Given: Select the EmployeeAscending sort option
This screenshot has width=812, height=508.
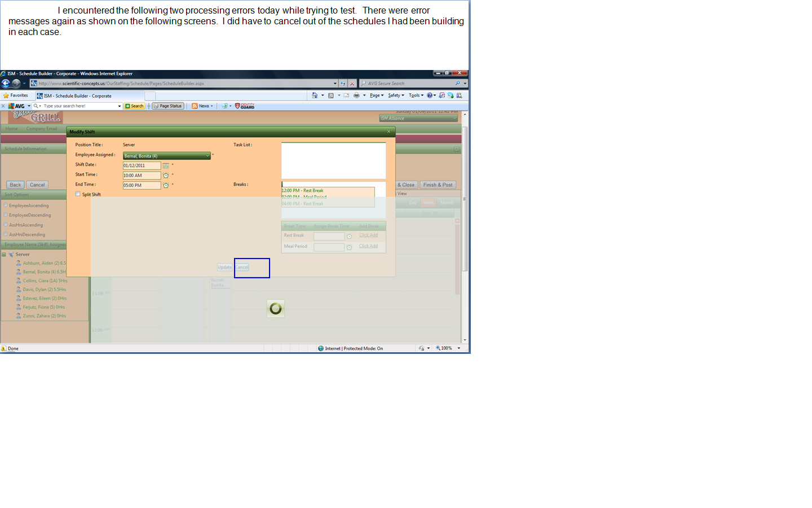Looking at the screenshot, I should 6,205.
